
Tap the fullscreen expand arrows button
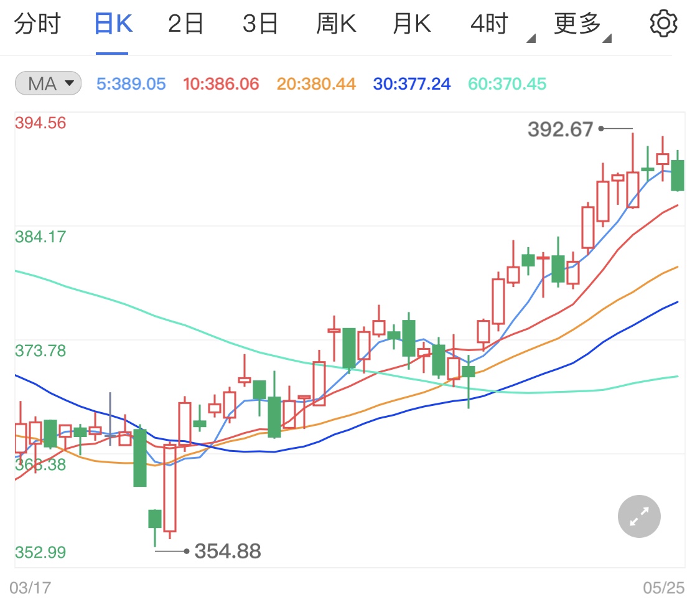pos(639,516)
